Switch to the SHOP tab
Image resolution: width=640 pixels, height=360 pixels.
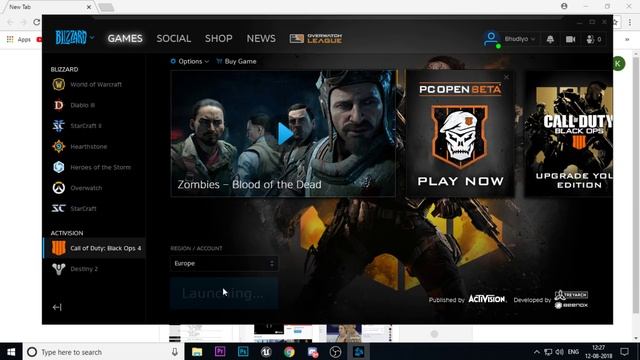coord(218,39)
